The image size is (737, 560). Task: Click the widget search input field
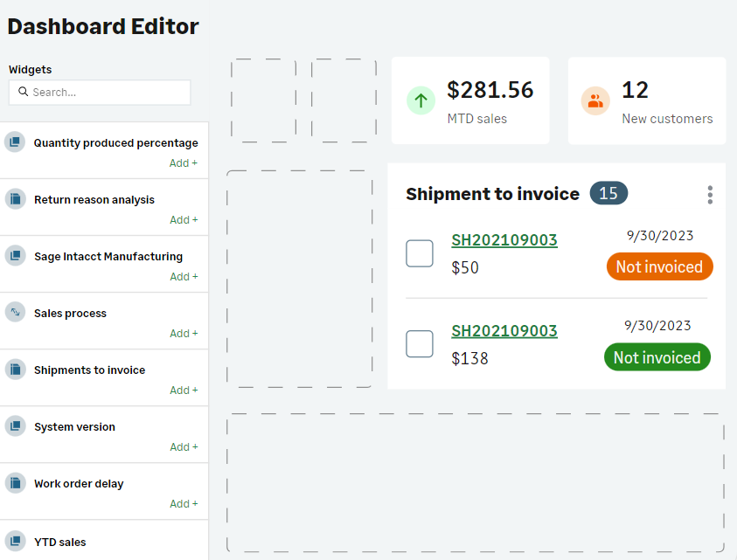click(x=99, y=92)
